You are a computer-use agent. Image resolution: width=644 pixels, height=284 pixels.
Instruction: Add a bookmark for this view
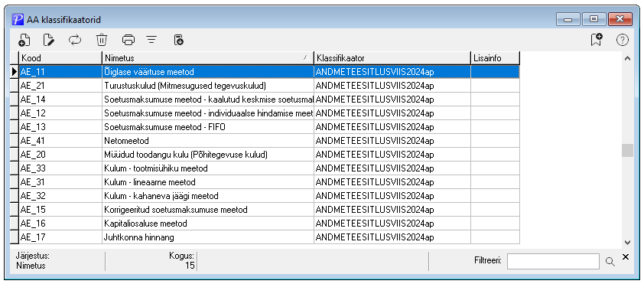point(597,40)
